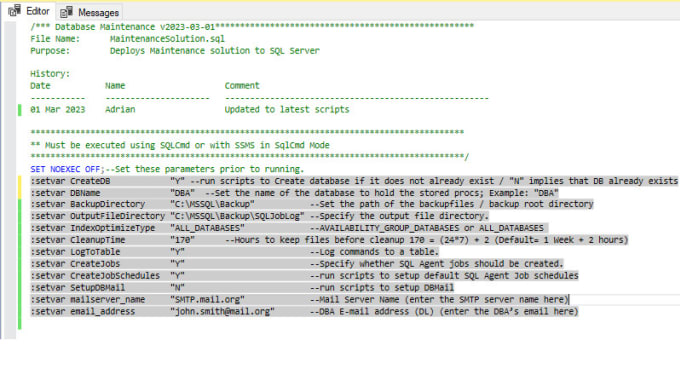Click the Messages tab icon
The image size is (680, 369).
(66, 13)
